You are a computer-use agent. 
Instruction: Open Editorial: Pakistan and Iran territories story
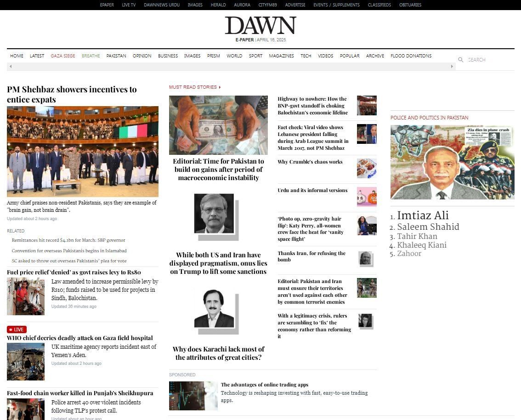312,291
